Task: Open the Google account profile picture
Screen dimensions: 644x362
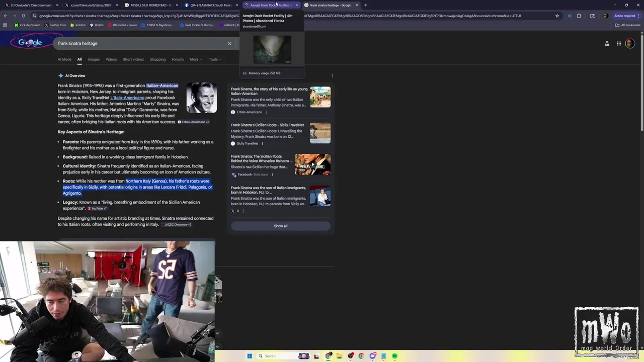Action: tap(629, 44)
